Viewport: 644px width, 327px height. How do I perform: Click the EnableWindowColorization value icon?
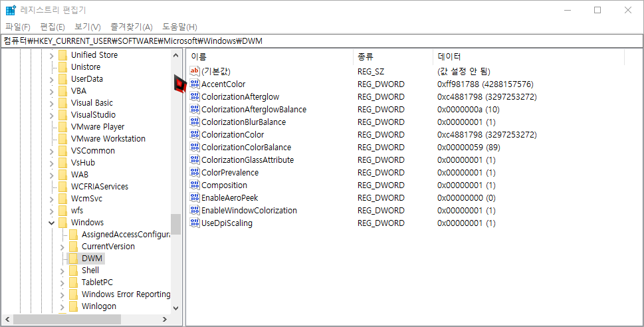[195, 210]
